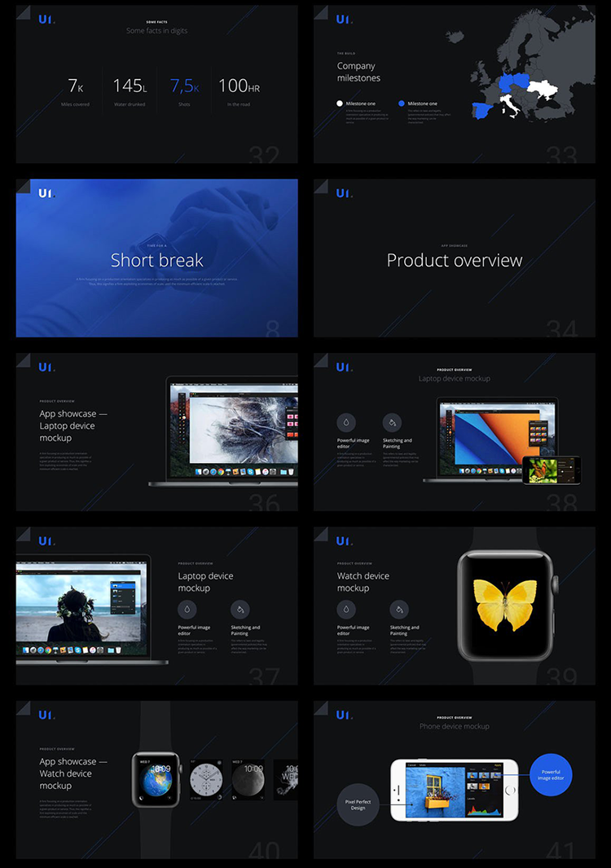The height and width of the screenshot is (868, 611).
Task: Select the Earth globe watch face
Action: coord(156,781)
